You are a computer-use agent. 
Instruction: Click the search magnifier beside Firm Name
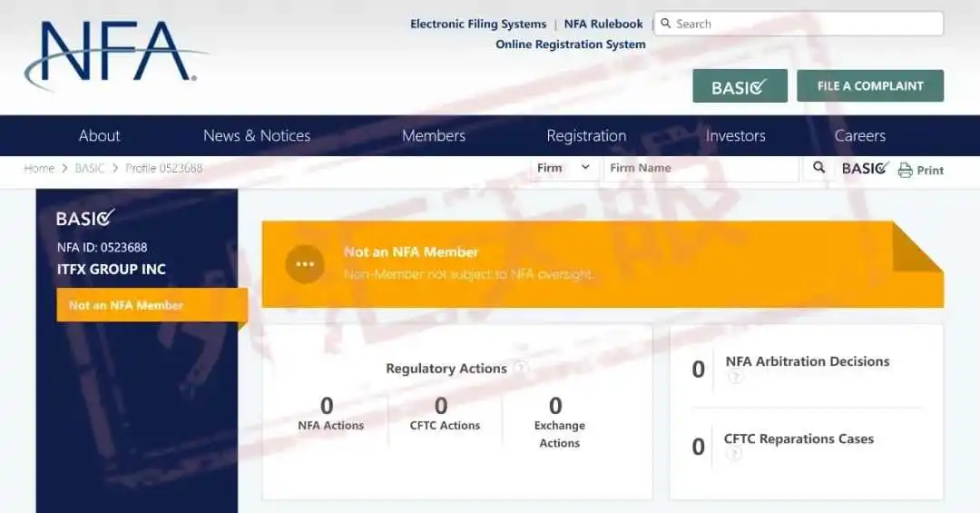(x=818, y=167)
